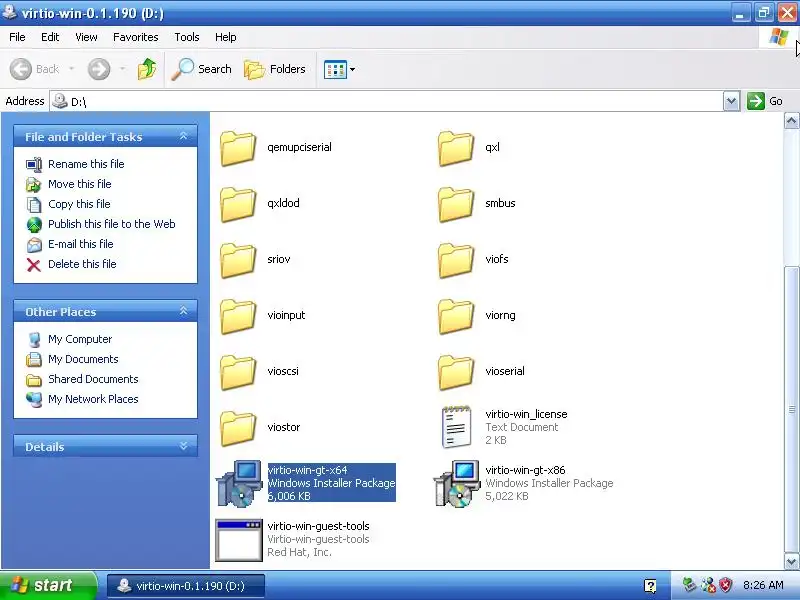Image resolution: width=800 pixels, height=600 pixels.
Task: Open the Forward history dropdown arrow
Action: pyautogui.click(x=122, y=69)
